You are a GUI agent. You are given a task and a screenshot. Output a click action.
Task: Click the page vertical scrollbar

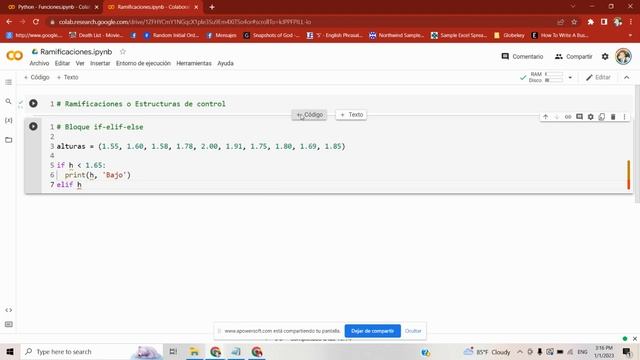637,144
